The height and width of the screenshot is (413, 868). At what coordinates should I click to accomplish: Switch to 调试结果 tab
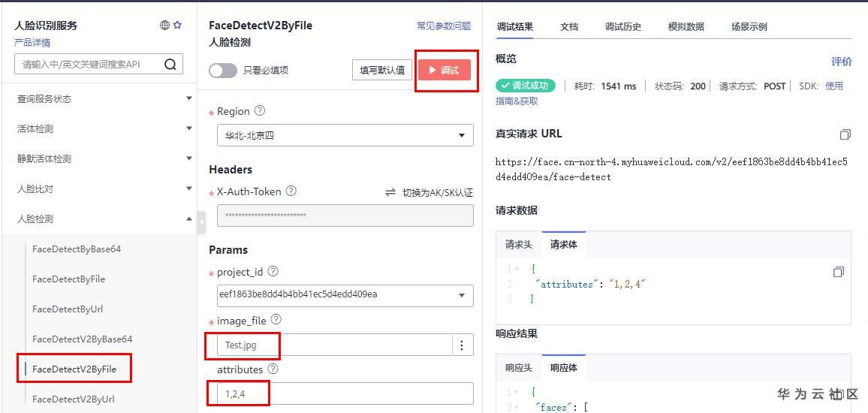tap(515, 27)
